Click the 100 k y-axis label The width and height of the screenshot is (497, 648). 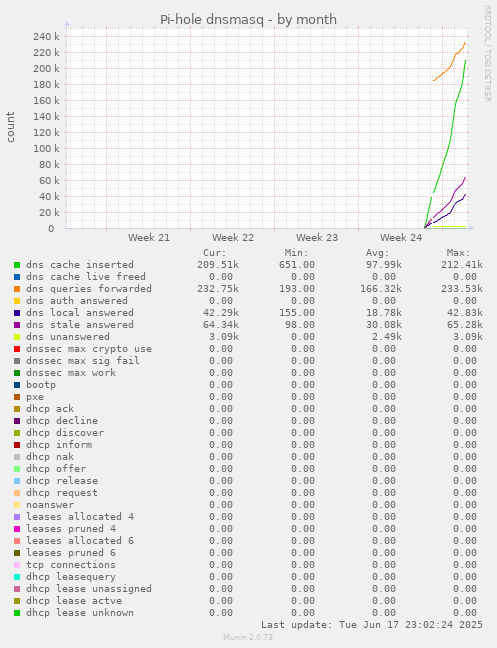click(46, 149)
